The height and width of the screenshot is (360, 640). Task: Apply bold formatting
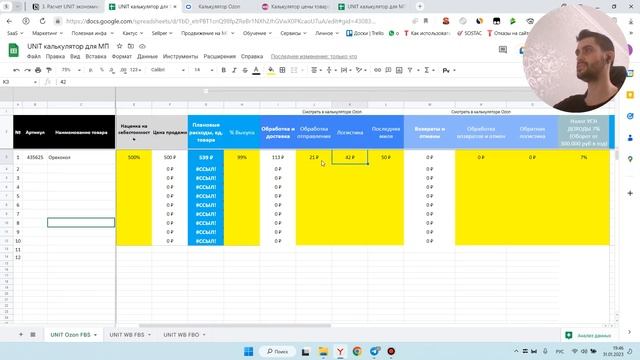pyautogui.click(x=223, y=70)
